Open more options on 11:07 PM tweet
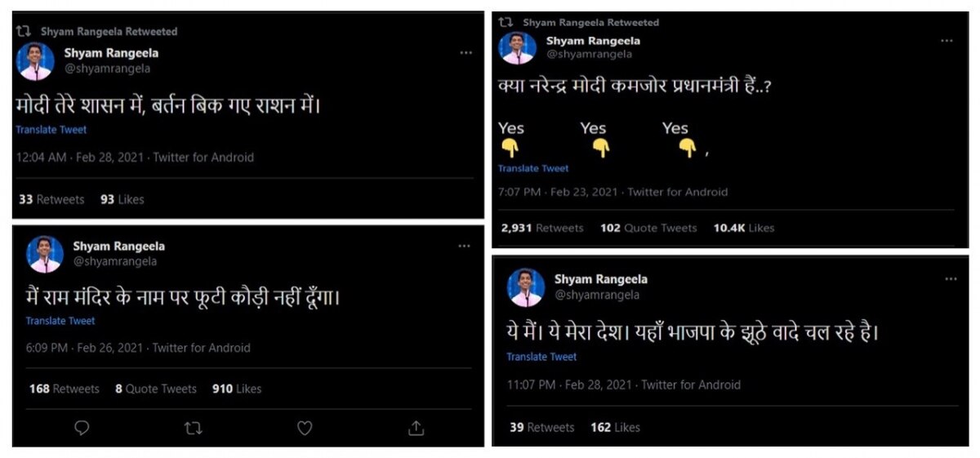The image size is (980, 458). click(951, 279)
